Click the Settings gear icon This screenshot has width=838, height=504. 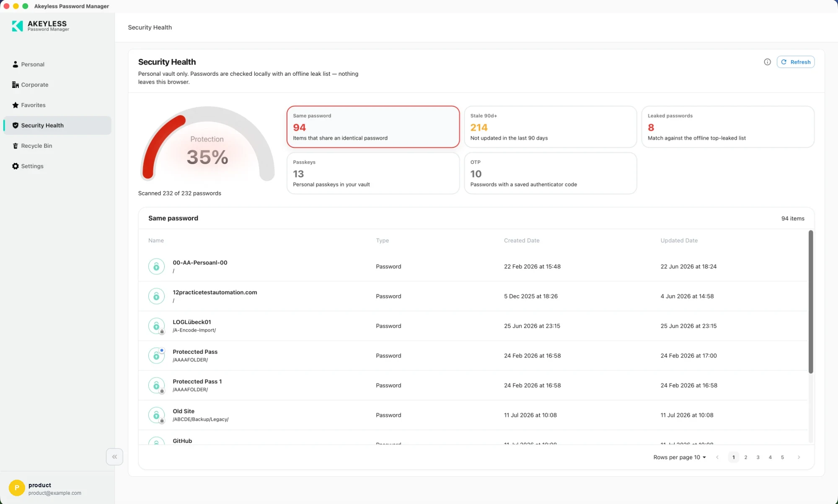point(16,166)
